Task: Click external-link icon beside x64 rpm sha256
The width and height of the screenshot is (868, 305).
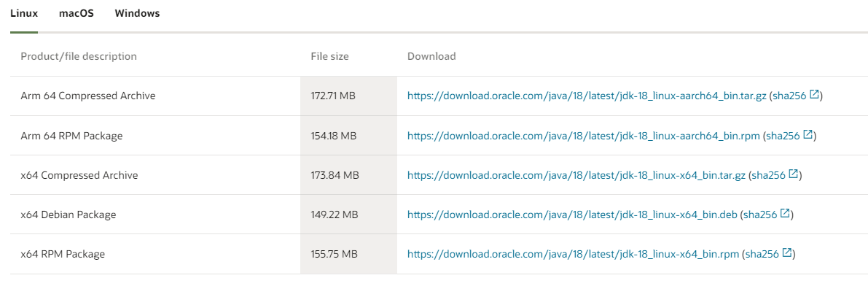Action: 787,253
